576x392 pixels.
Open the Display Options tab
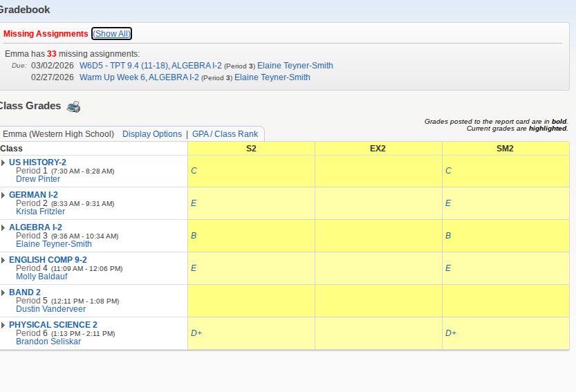[x=152, y=134]
